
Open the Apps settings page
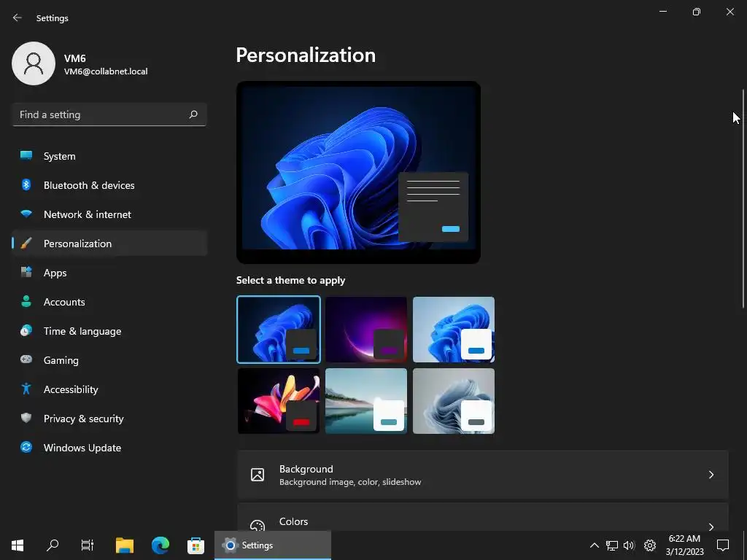click(109, 273)
